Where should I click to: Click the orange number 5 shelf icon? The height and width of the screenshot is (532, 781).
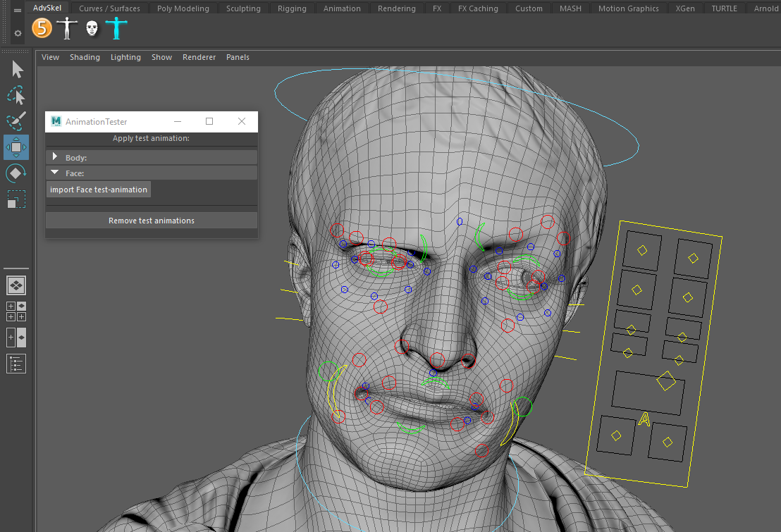42,28
